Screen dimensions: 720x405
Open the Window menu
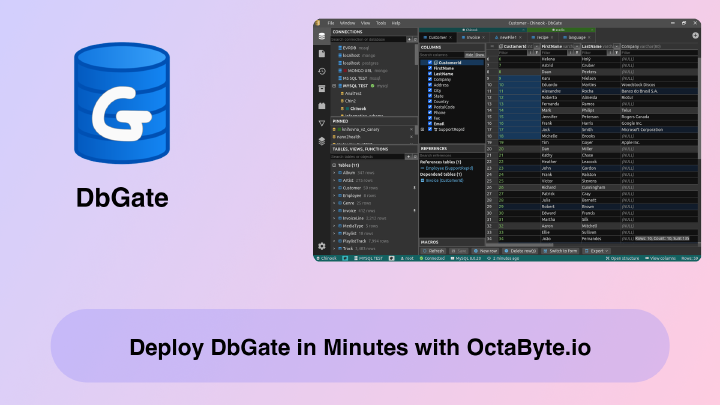click(x=347, y=23)
